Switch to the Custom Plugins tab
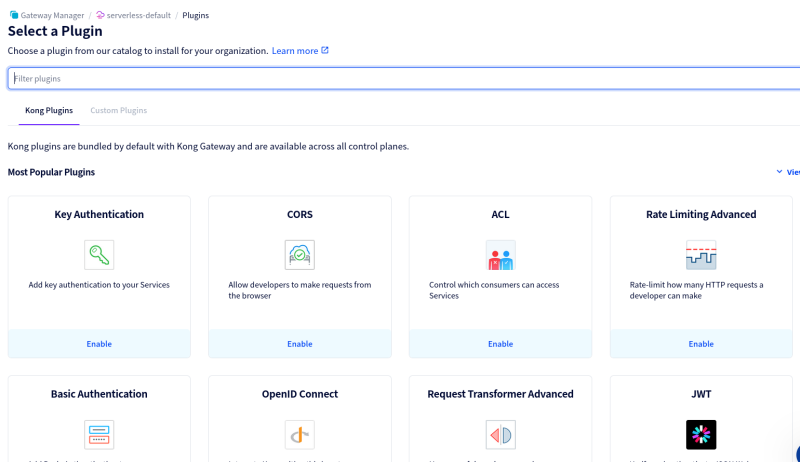This screenshot has height=462, width=800. (118, 110)
